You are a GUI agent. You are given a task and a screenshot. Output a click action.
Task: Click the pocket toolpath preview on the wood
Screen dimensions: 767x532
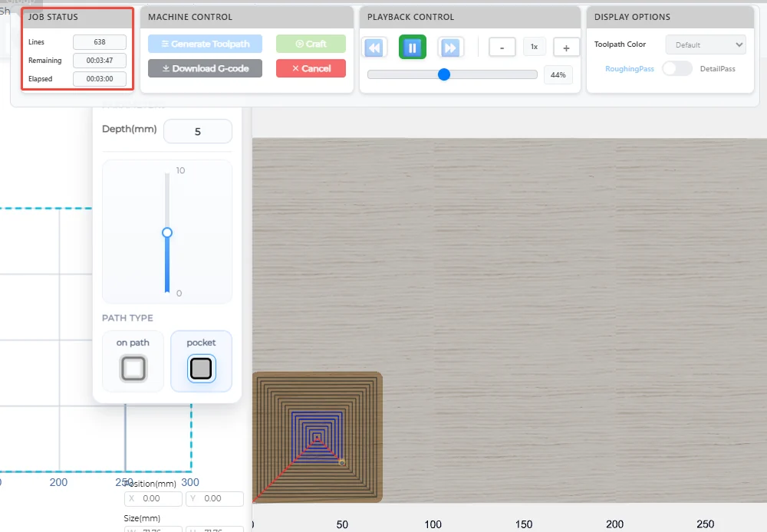point(317,437)
